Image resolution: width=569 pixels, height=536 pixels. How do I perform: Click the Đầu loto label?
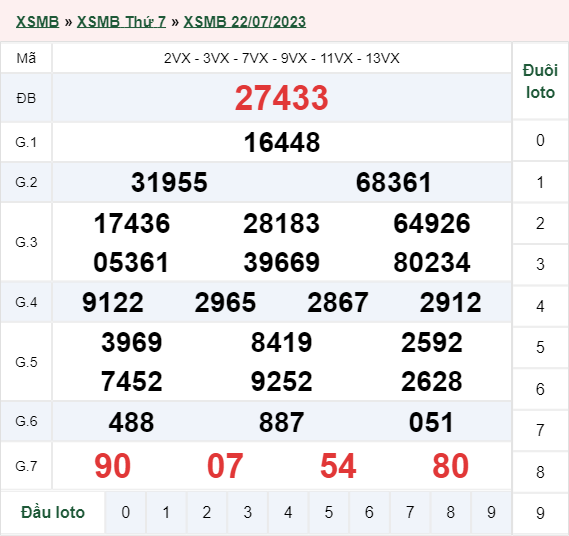click(x=53, y=512)
